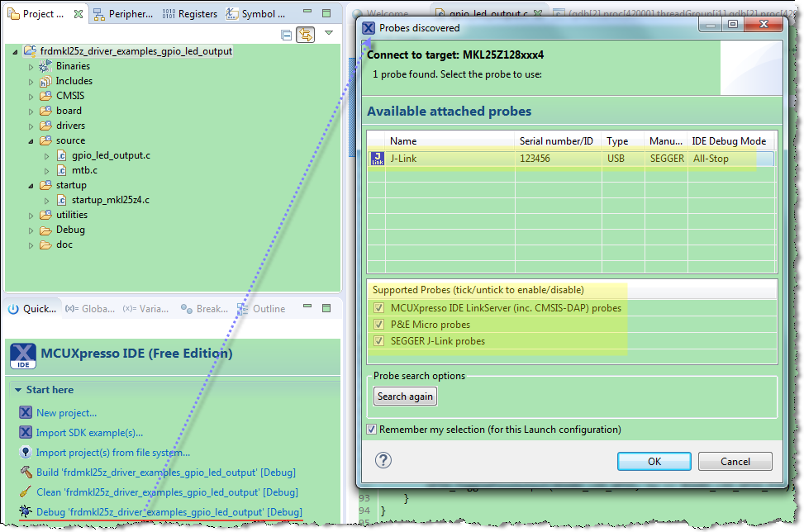The height and width of the screenshot is (532, 804).
Task: Click the Import SDK examples icon
Action: [26, 432]
